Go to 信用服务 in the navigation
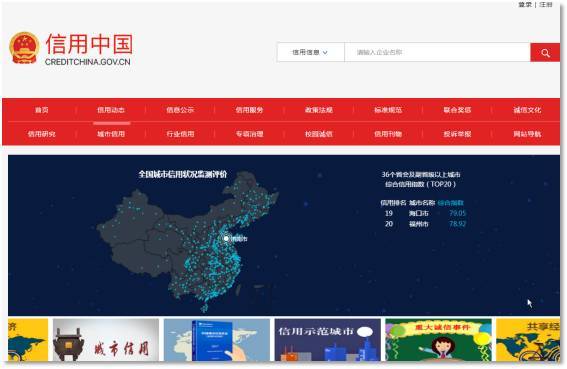567x369 pixels. [x=250, y=110]
